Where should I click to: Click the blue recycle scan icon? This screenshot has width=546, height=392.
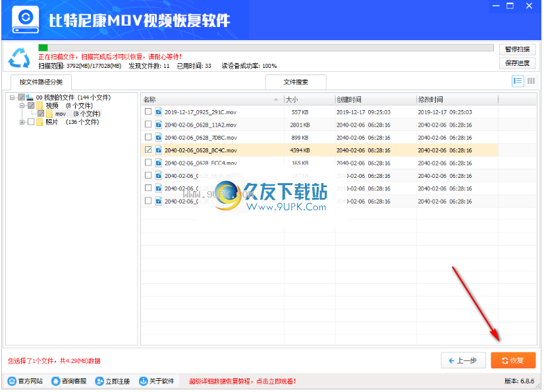click(19, 58)
